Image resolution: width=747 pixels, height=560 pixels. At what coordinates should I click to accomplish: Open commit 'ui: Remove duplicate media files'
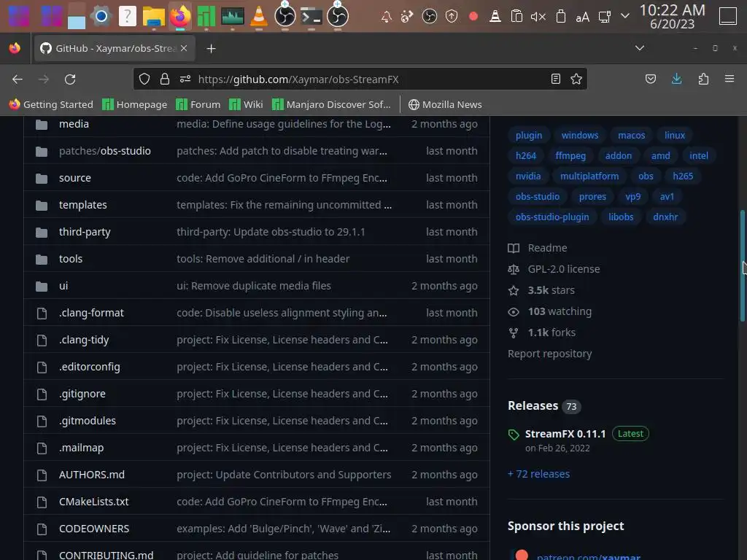click(253, 286)
